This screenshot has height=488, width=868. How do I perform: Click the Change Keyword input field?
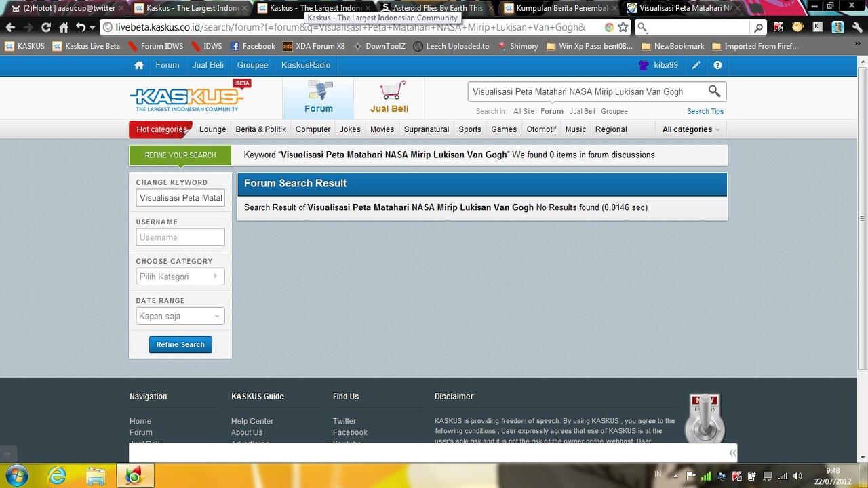coord(180,198)
